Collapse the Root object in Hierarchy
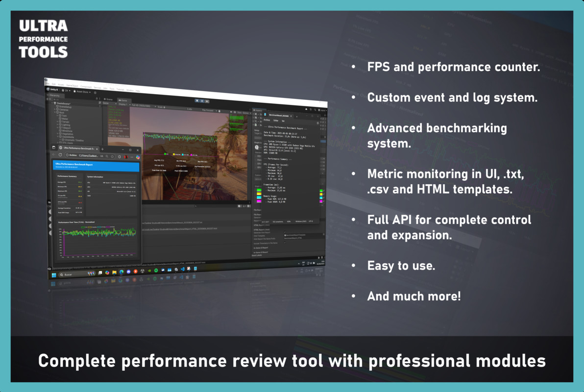The width and height of the screenshot is (584, 392). [55, 112]
